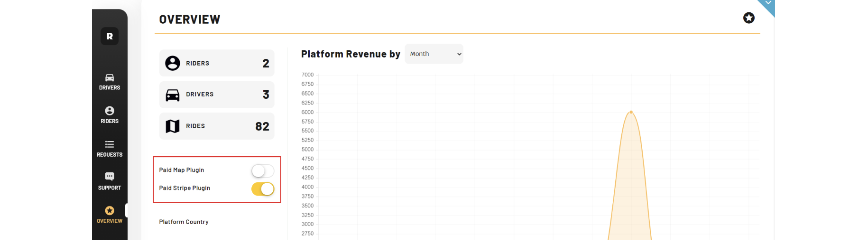Click the Platform Country label
This screenshot has width=868, height=245.
tap(184, 222)
